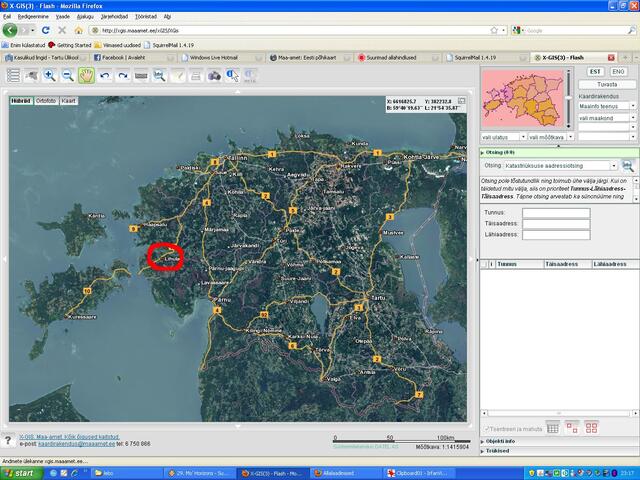Go to previous map view arrow
Screen dimensions: 640x480
105,76
